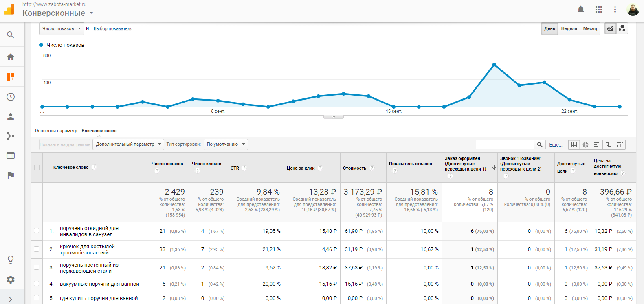Open the Google apps grid
The width and height of the screenshot is (644, 304).
point(598,9)
